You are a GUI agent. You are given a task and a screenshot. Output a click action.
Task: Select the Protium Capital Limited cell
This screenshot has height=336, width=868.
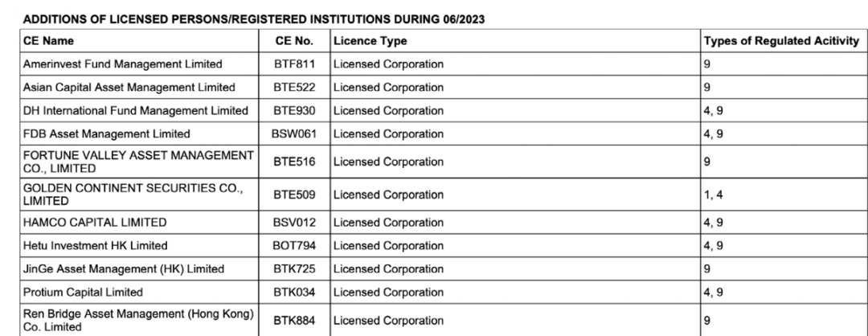point(82,292)
